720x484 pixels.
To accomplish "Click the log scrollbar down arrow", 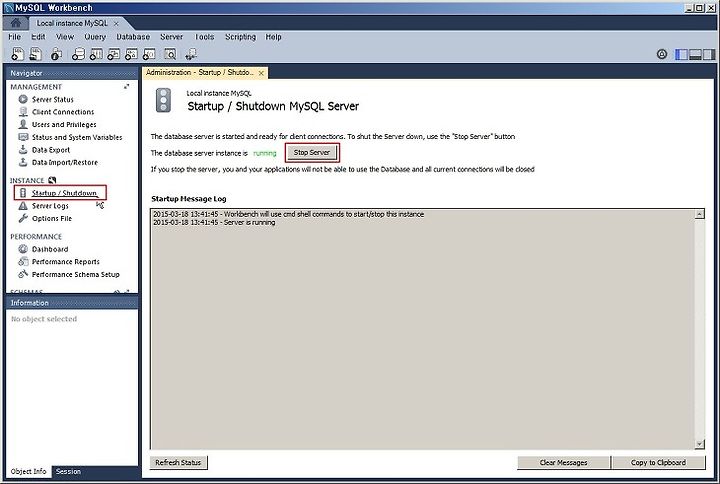I will click(x=699, y=444).
